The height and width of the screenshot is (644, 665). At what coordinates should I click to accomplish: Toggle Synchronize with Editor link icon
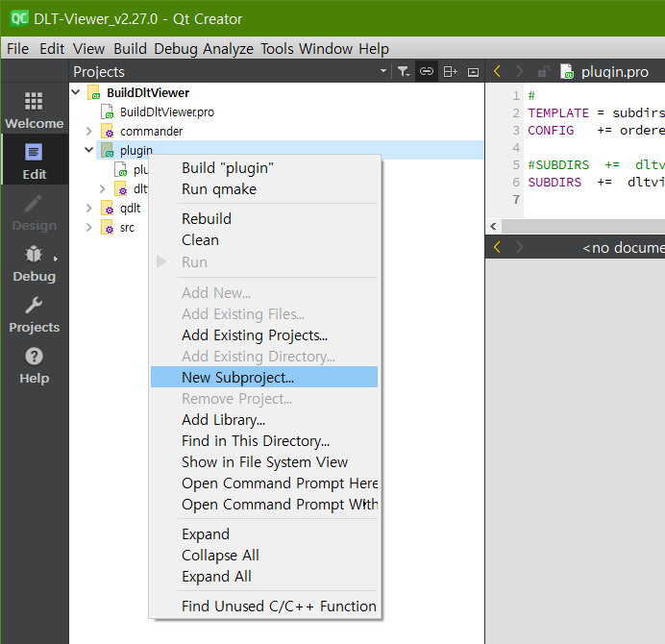coord(427,71)
